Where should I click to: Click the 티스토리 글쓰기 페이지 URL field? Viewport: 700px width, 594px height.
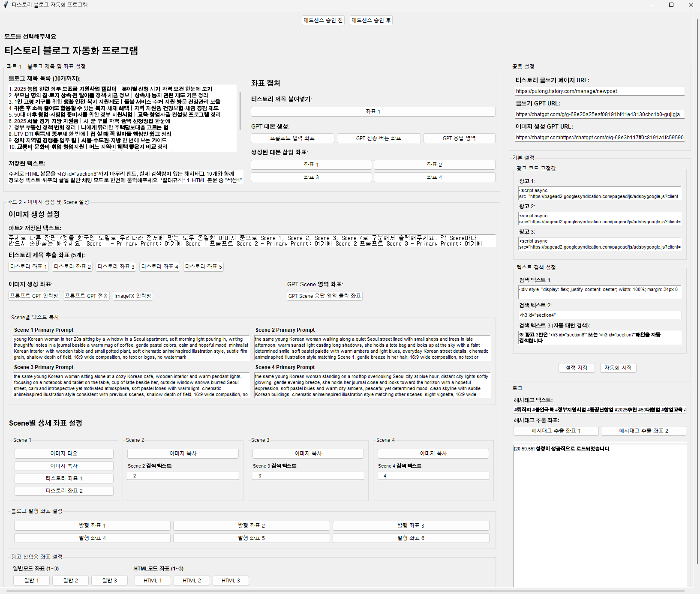click(599, 91)
